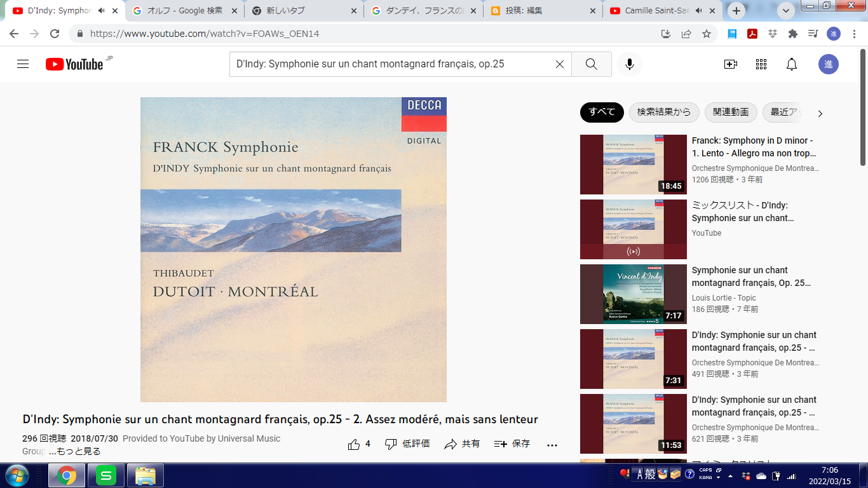Open the Chrome profile avatar in the toolbar
Viewport: 868px width, 488px height.
[834, 34]
